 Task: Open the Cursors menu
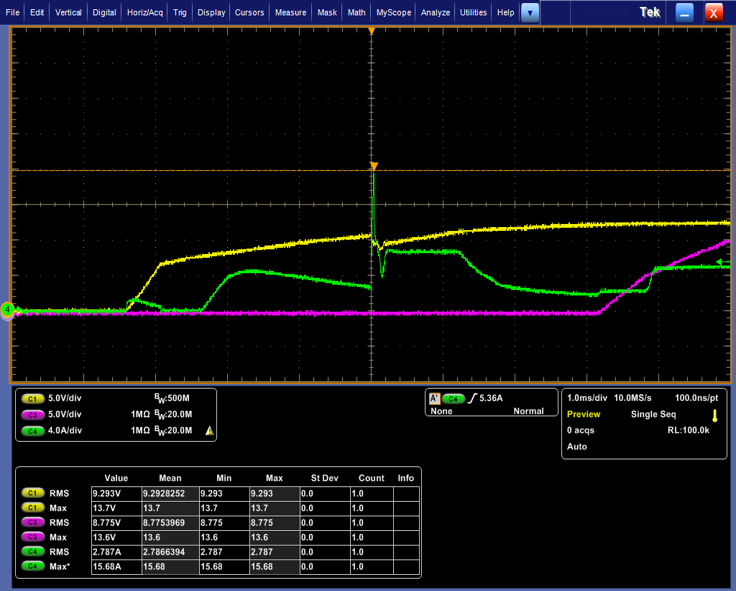tap(249, 13)
